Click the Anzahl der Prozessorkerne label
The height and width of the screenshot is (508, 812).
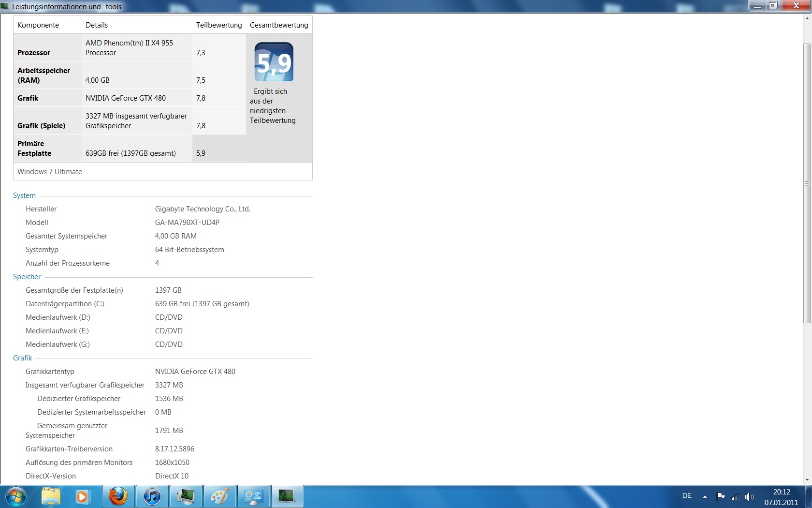pos(68,263)
